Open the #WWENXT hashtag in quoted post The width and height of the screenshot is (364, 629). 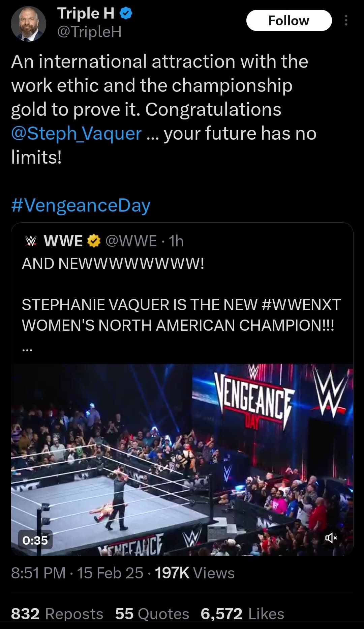click(301, 305)
